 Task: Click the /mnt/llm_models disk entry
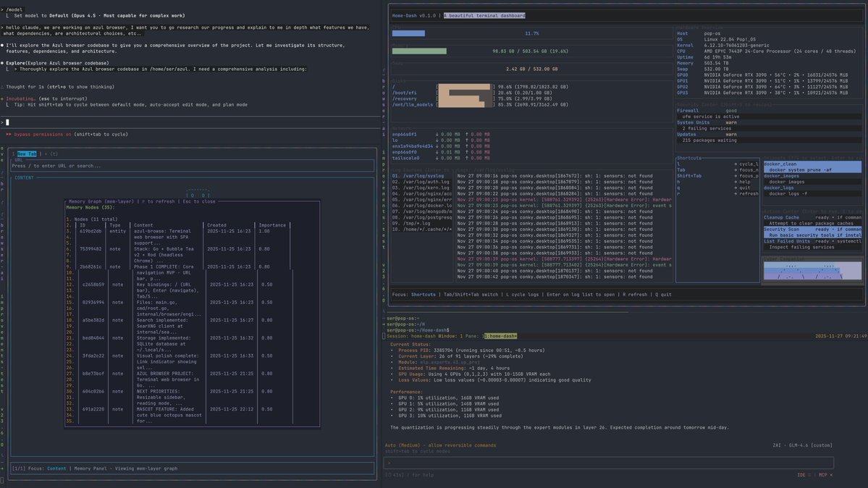tap(479, 105)
